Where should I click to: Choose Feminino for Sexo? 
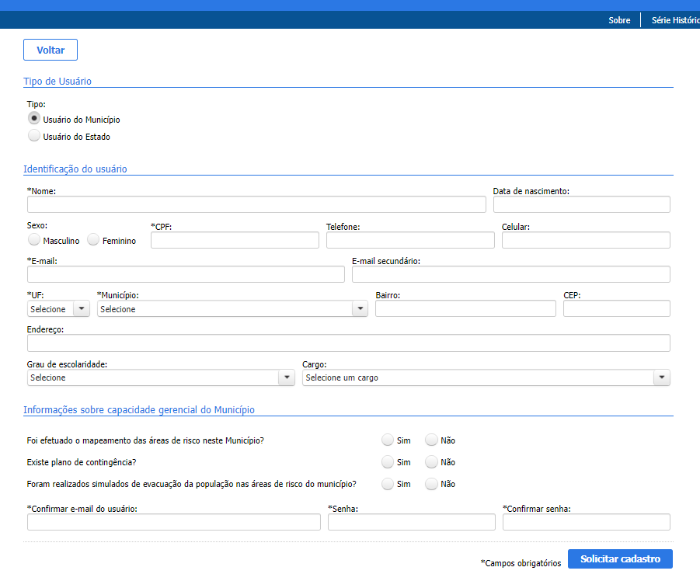93,240
